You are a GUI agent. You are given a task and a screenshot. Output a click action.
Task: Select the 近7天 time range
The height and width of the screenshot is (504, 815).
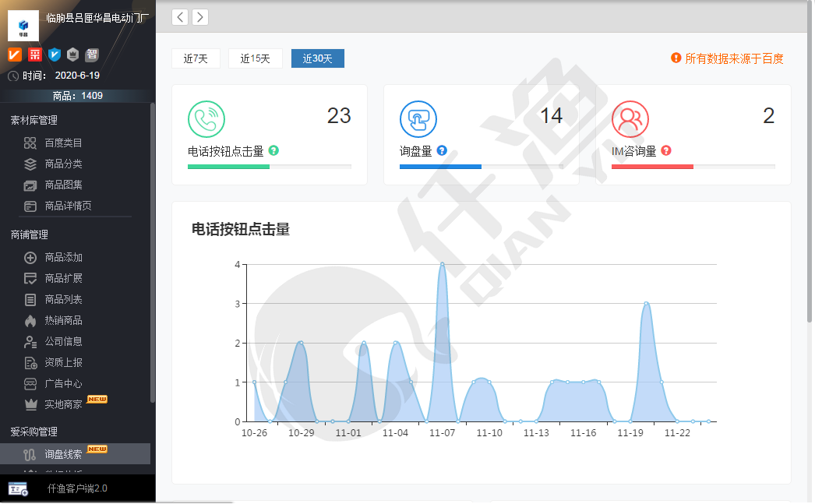[x=196, y=58]
